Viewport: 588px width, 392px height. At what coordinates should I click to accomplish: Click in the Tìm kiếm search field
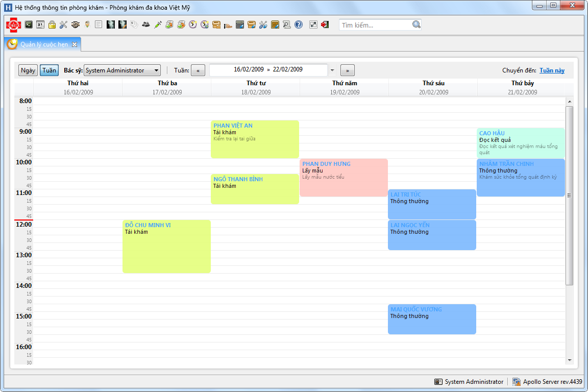coord(375,25)
